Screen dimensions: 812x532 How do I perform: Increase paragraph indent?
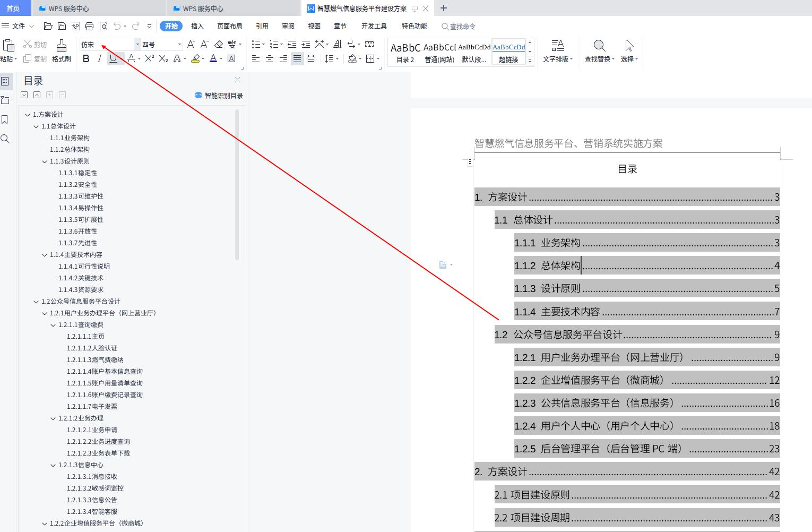(x=306, y=44)
